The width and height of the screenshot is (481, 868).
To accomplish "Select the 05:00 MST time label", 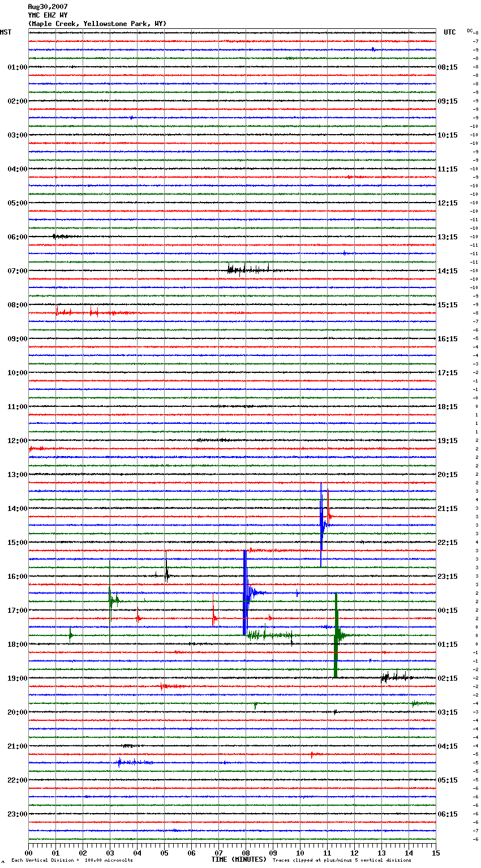I will click(18, 203).
